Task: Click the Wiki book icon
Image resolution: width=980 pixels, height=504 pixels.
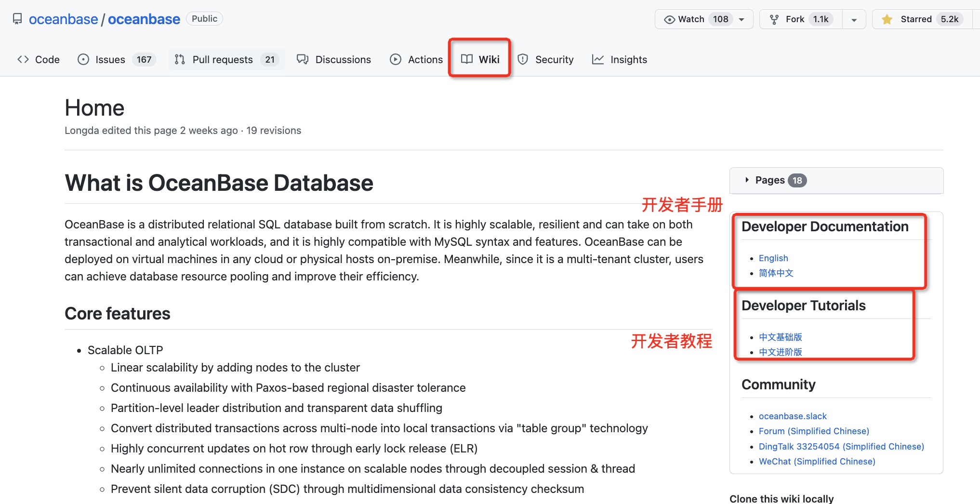Action: tap(466, 59)
